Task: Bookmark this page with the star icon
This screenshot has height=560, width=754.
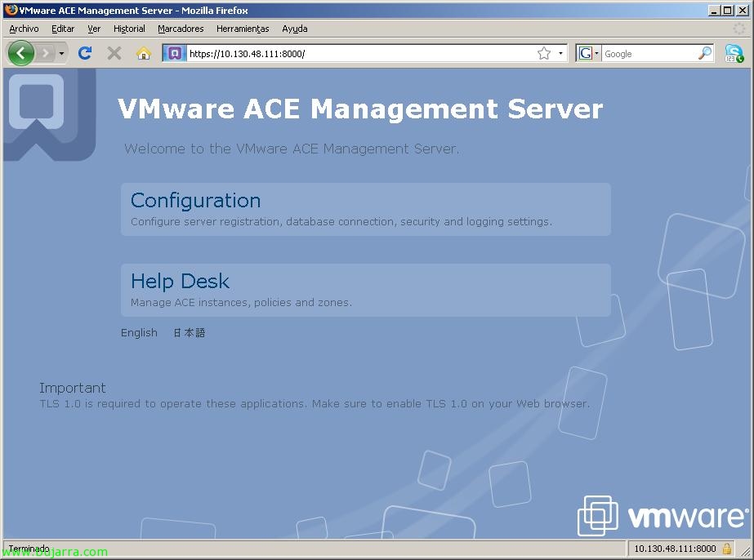Action: pos(544,53)
